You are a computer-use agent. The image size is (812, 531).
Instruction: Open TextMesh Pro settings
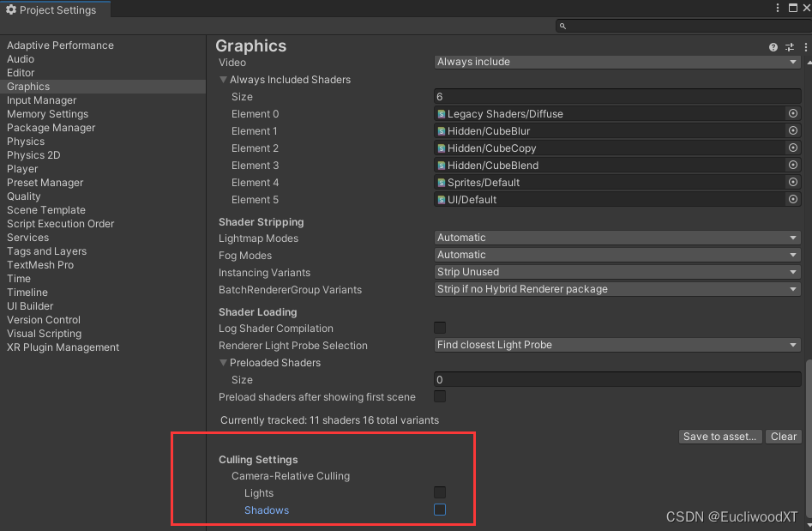click(x=40, y=265)
